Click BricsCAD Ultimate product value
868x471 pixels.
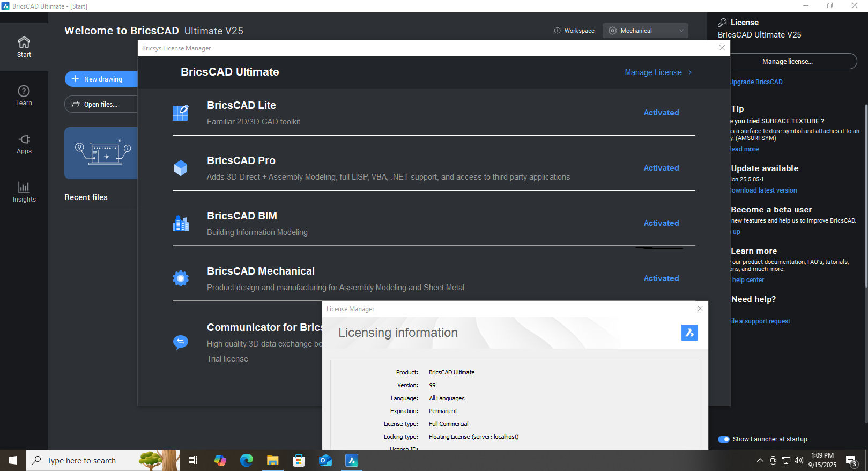pyautogui.click(x=451, y=372)
